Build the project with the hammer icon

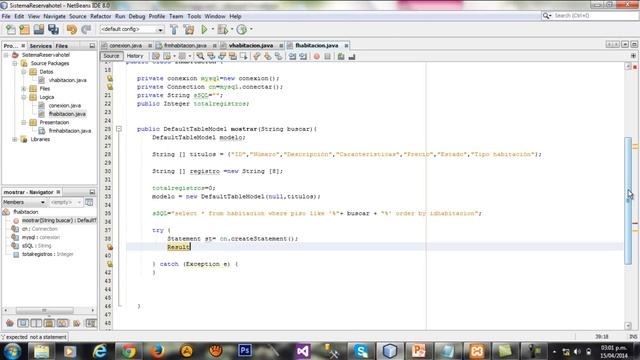(174, 29)
